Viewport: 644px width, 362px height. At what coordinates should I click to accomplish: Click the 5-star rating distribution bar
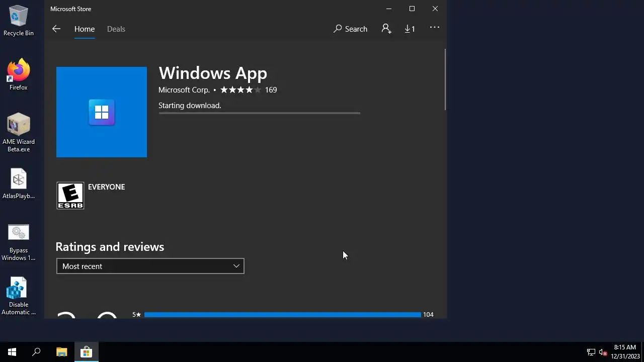282,314
